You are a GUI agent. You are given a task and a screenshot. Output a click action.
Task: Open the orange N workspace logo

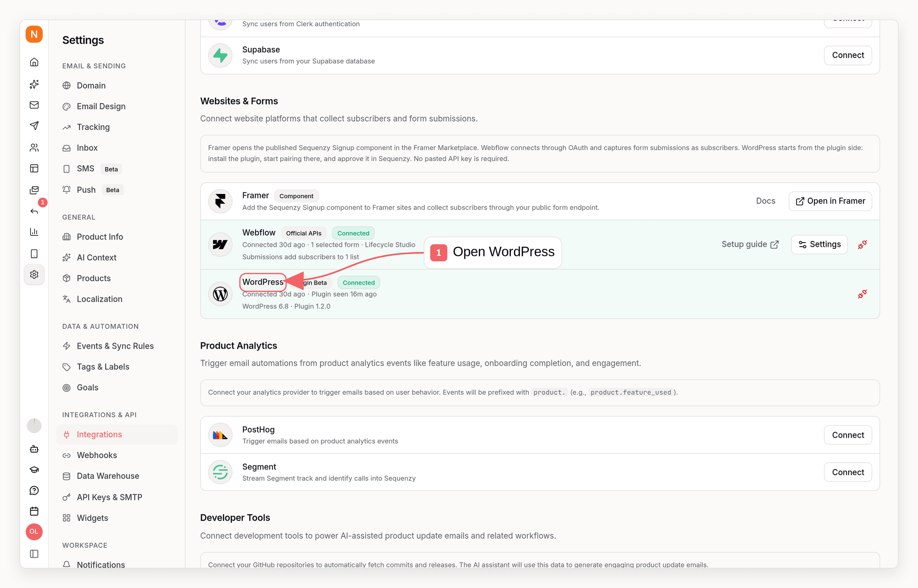point(34,34)
